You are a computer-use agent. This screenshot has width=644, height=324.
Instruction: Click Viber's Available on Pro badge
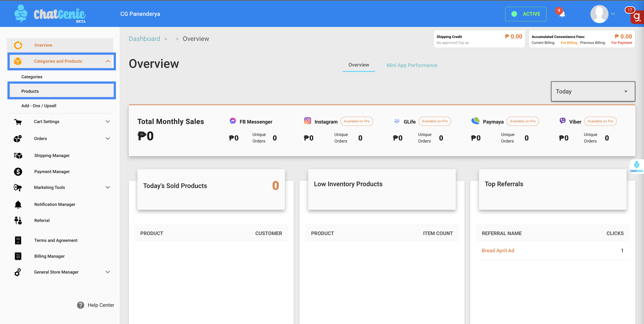click(600, 121)
